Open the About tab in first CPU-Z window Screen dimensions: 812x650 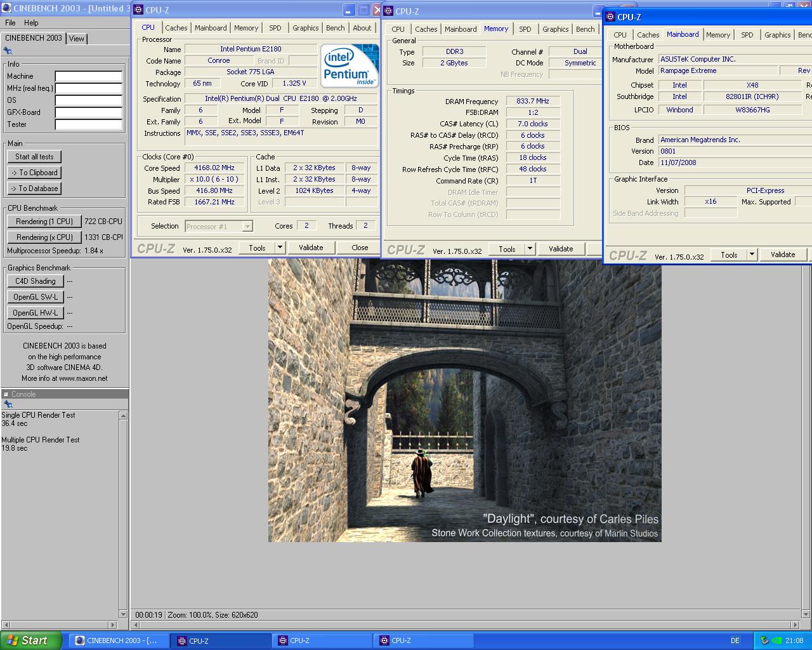(362, 28)
